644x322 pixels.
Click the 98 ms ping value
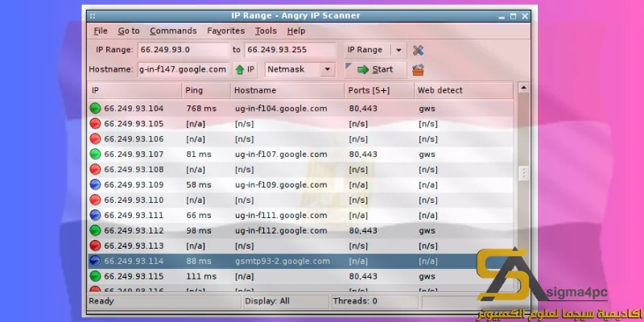(199, 230)
